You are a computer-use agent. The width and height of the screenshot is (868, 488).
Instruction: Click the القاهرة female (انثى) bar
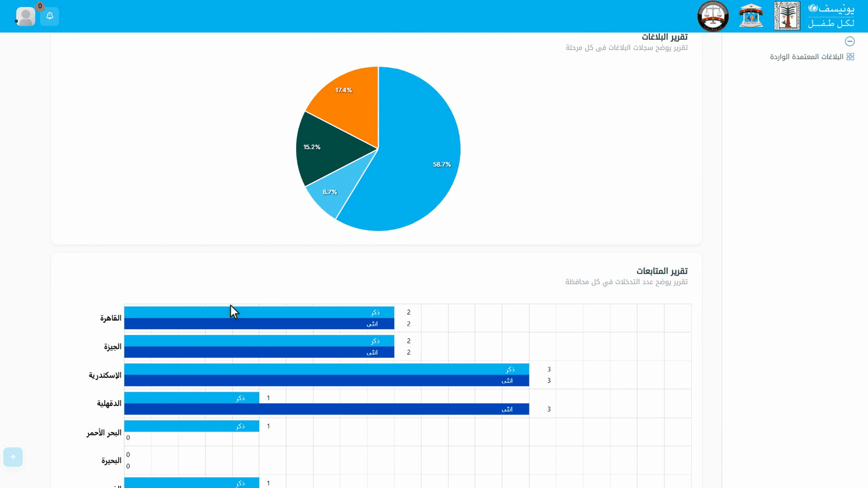coord(259,324)
